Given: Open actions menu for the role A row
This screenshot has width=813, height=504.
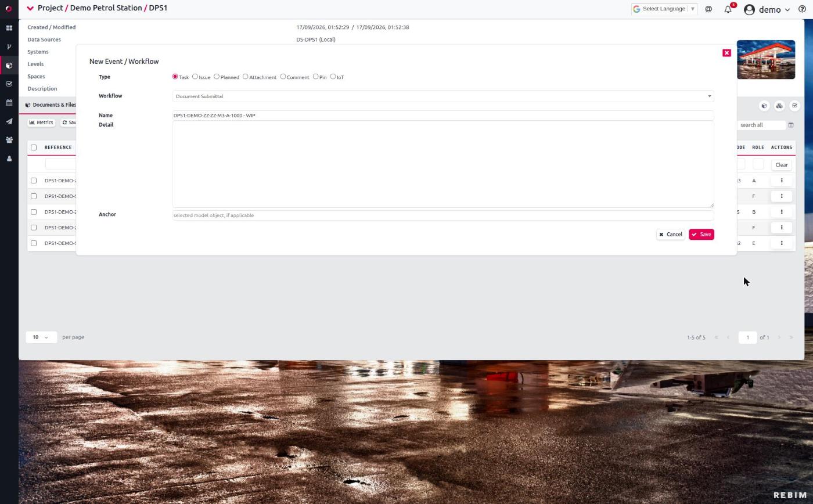Looking at the screenshot, I should click(782, 181).
